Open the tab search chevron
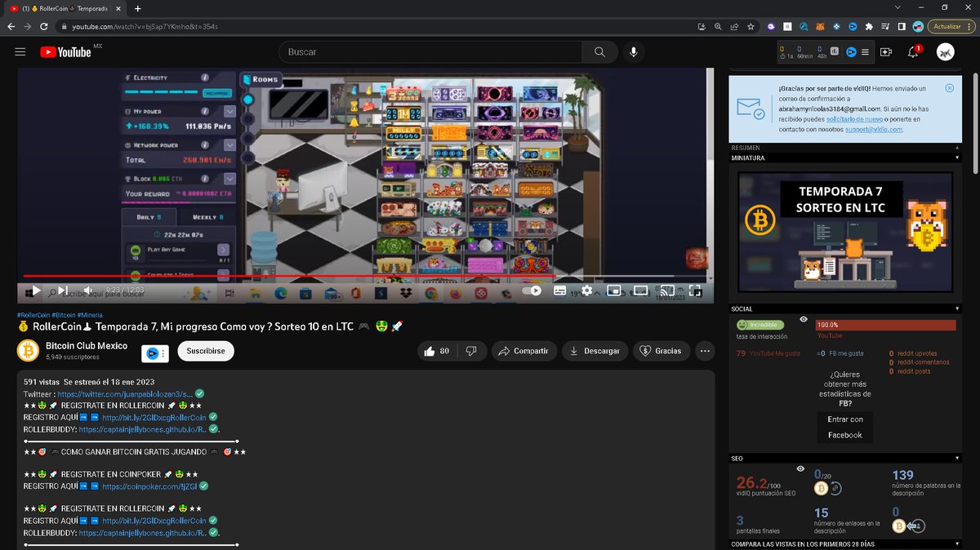Viewport: 980px width, 550px height. [x=898, y=7]
